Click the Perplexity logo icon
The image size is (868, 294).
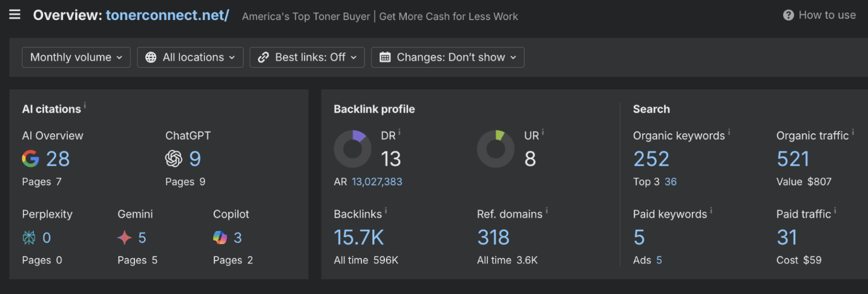[x=29, y=238]
